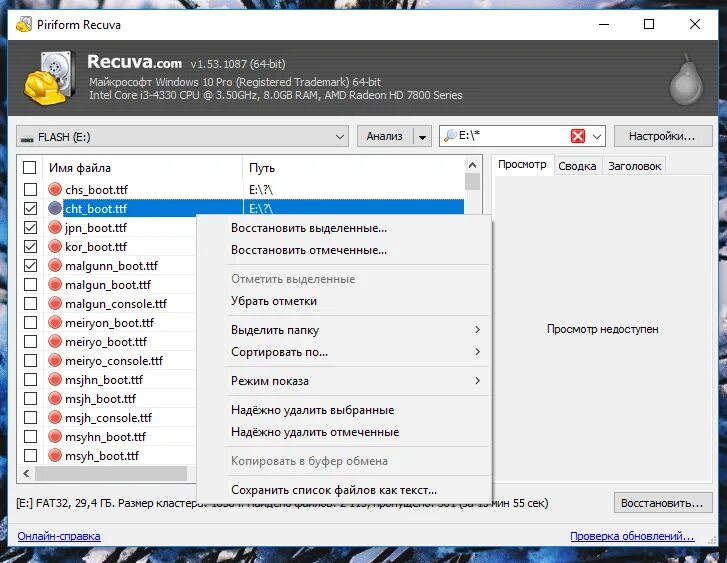
Task: Toggle the select-all checkbox in the header
Action: (x=30, y=167)
